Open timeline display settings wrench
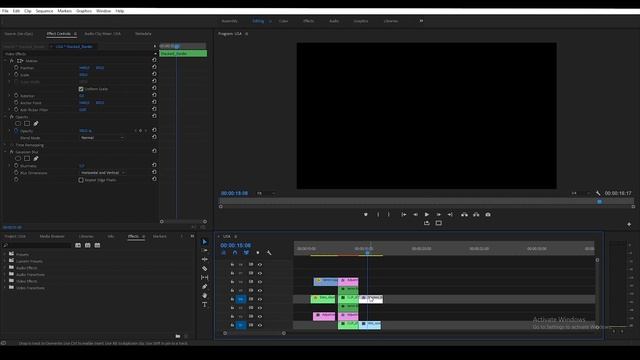 click(269, 253)
